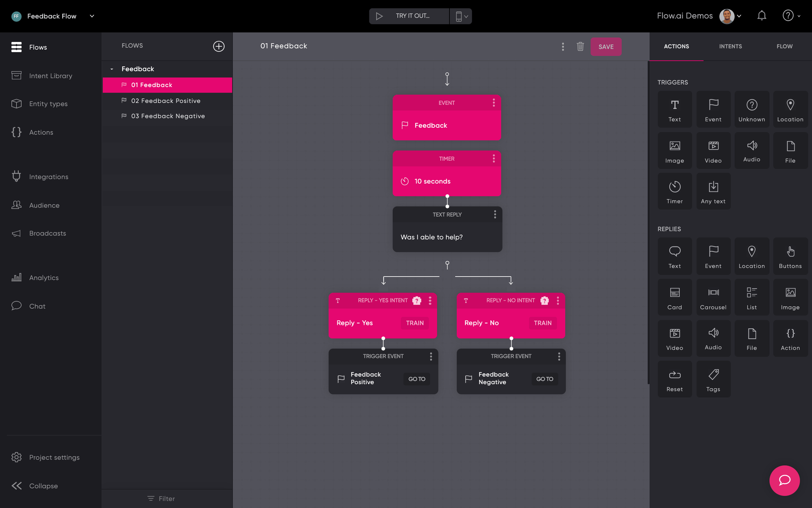Click the Filter field in flows list

coord(166,499)
